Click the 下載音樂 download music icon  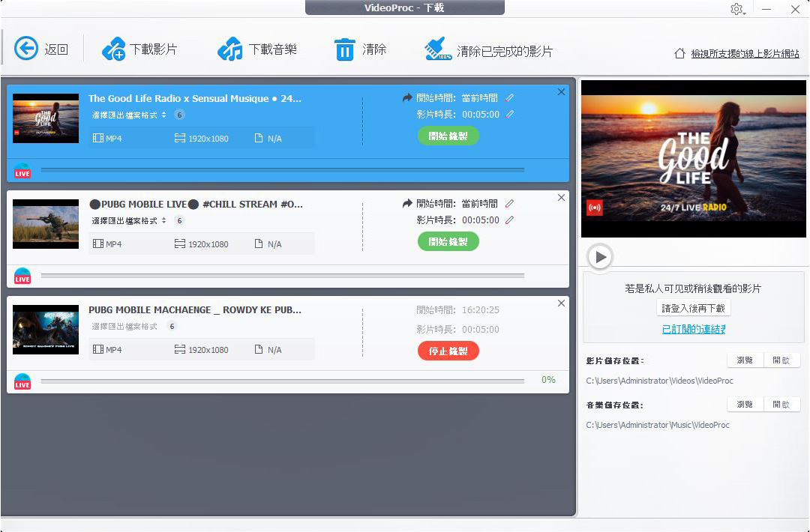pyautogui.click(x=229, y=49)
